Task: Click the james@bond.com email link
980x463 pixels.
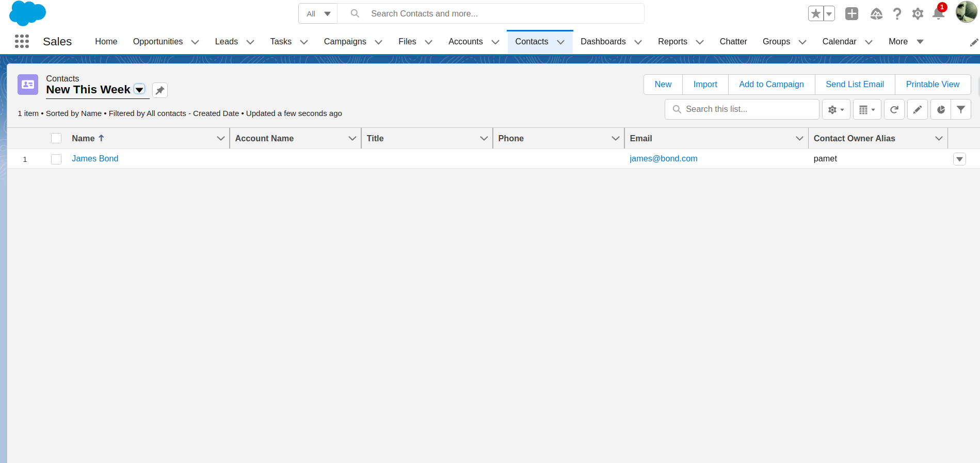Action: [x=663, y=159]
